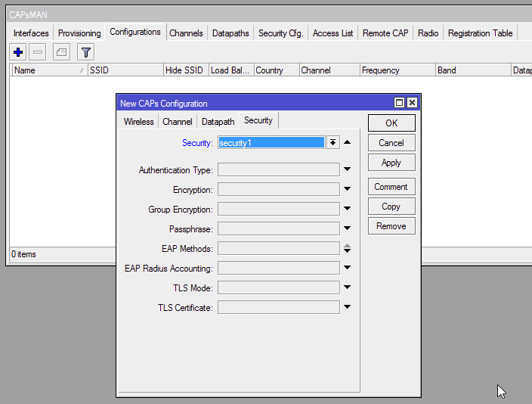The width and height of the screenshot is (532, 404).
Task: Go to the Security Cfg. tab
Action: [x=280, y=33]
